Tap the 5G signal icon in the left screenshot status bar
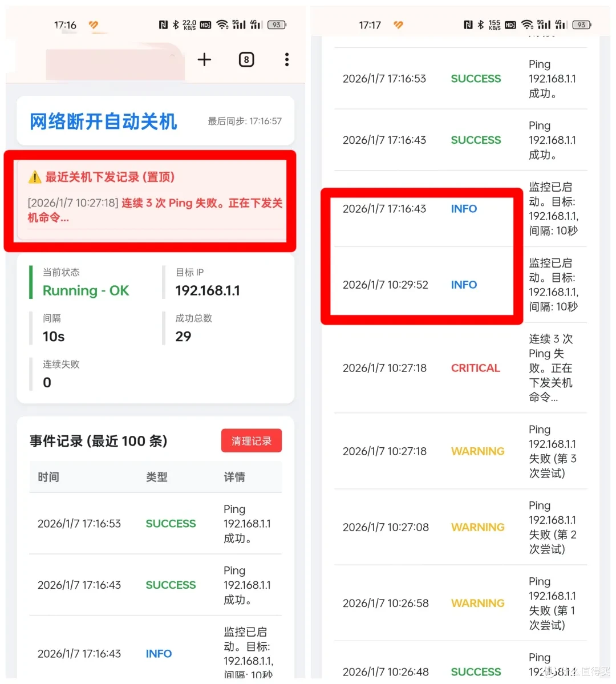Image resolution: width=616 pixels, height=684 pixels. tap(238, 25)
